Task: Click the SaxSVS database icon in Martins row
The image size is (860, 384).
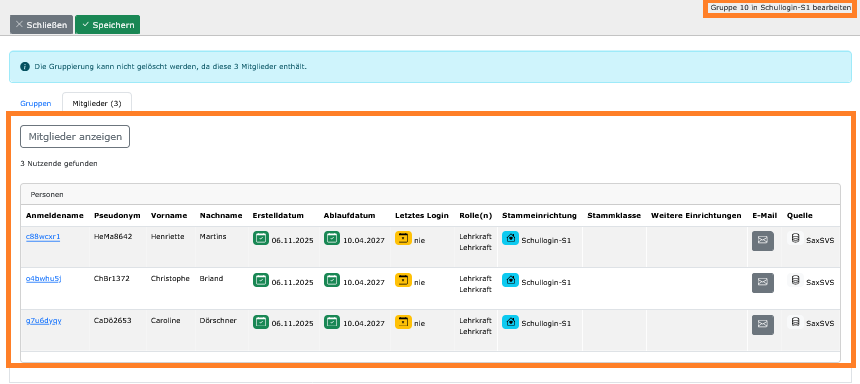Action: [795, 238]
